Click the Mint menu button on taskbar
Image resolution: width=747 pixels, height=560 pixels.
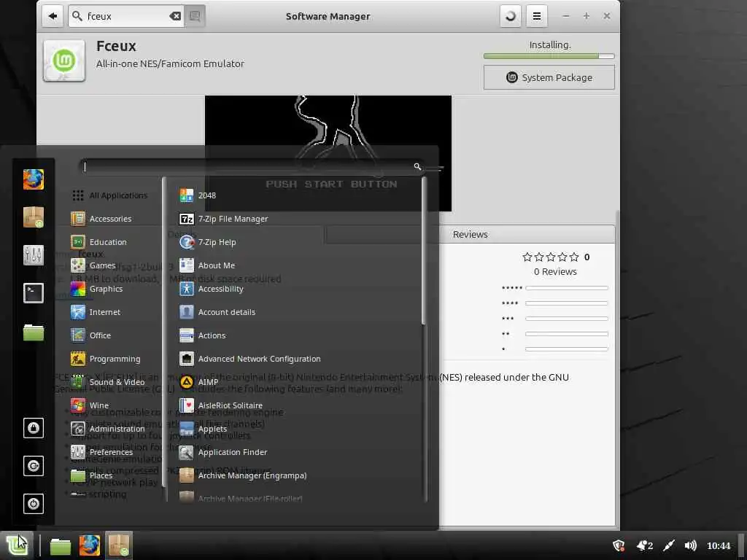tap(18, 545)
